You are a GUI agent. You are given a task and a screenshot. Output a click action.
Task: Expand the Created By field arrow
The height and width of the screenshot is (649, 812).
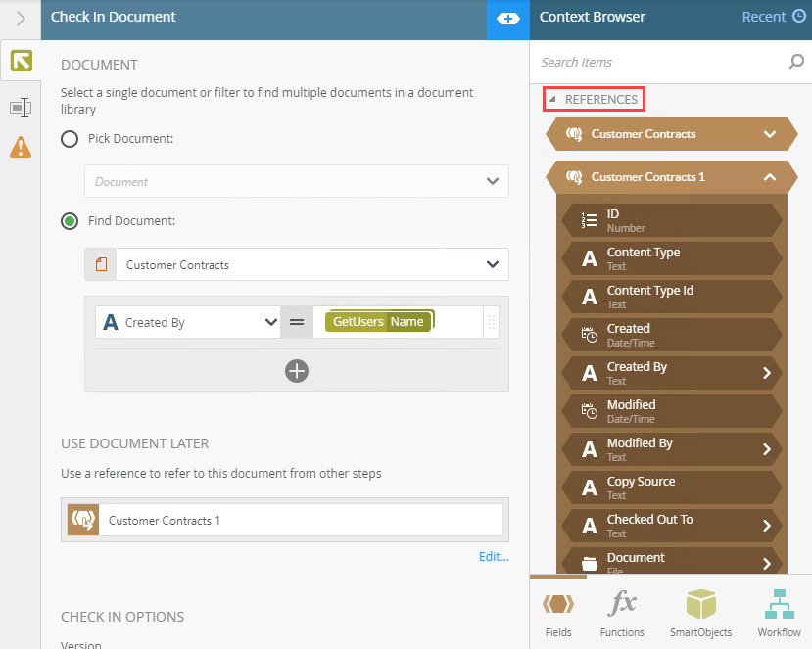767,373
